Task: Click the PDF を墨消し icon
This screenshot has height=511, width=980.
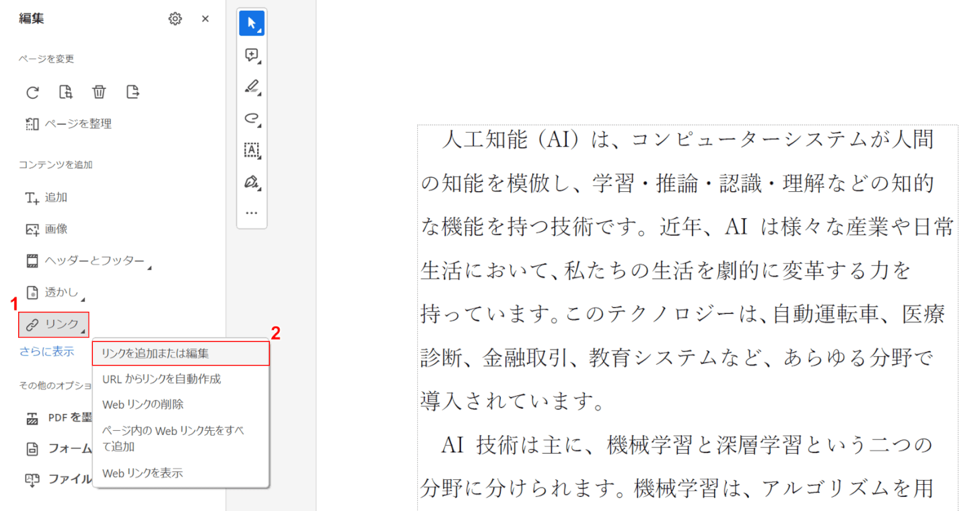Action: tap(32, 418)
